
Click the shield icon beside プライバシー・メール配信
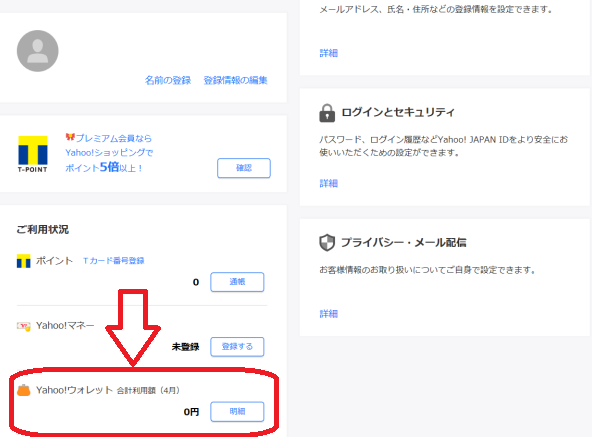(327, 242)
